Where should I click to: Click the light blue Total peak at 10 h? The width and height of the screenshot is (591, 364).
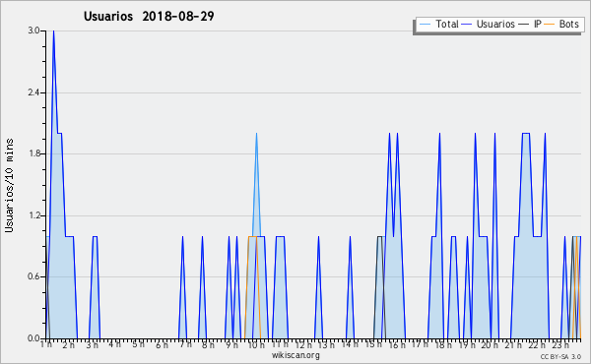point(256,135)
